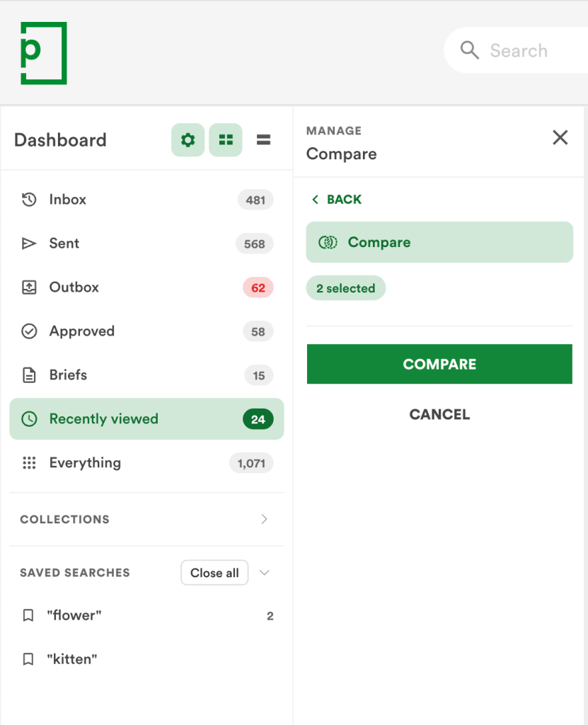Screen dimensions: 588x725
Task: Click the Inbox history icon
Action: pos(29,200)
